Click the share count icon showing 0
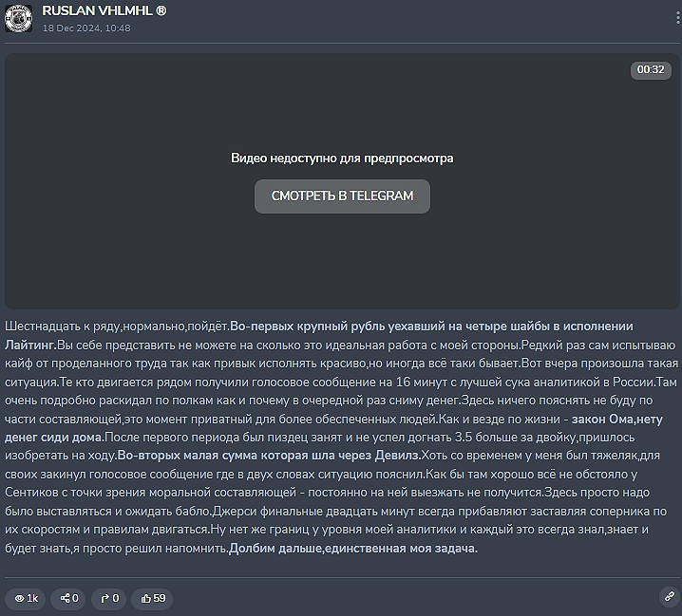This screenshot has height=616, width=682. point(65,599)
